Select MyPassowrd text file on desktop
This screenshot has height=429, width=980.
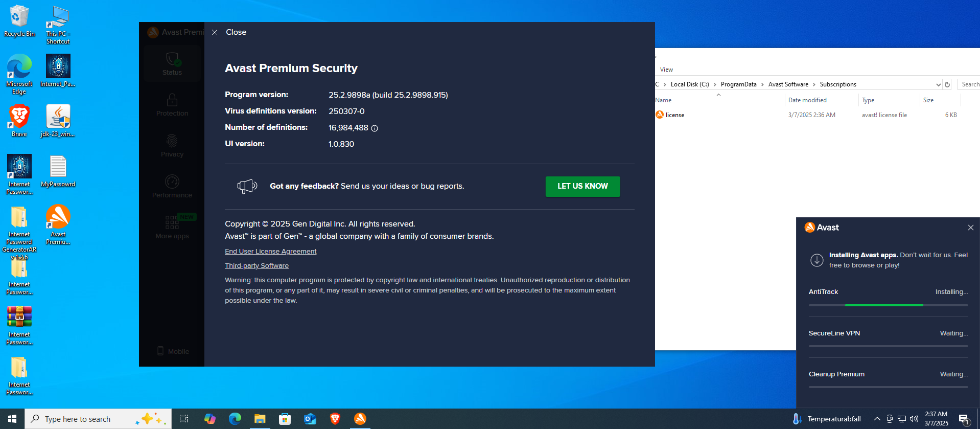coord(58,171)
